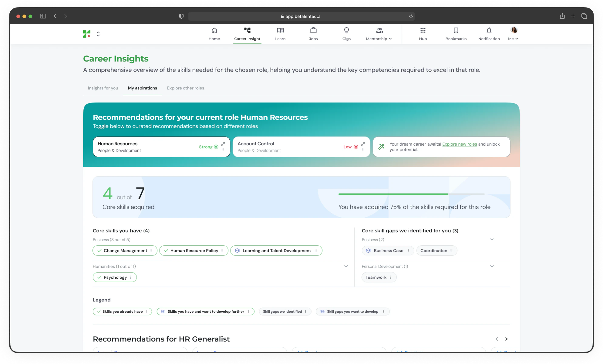Screen dimensions: 603x364
Task: Click the Change Management skill chip
Action: (125, 251)
